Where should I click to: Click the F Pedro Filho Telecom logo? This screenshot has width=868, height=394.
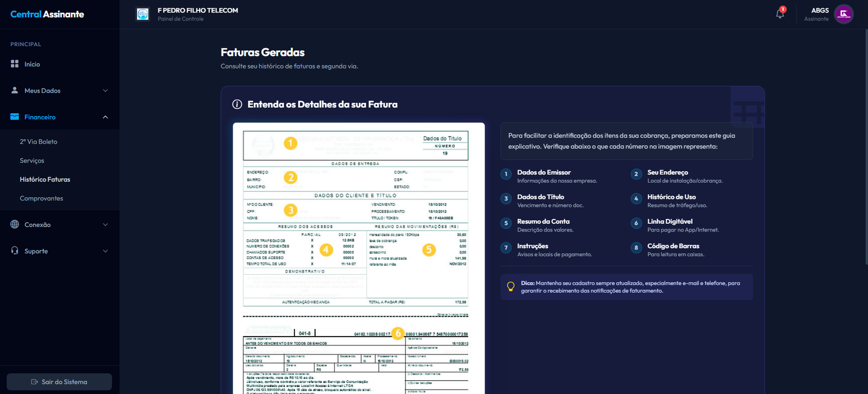coord(143,14)
